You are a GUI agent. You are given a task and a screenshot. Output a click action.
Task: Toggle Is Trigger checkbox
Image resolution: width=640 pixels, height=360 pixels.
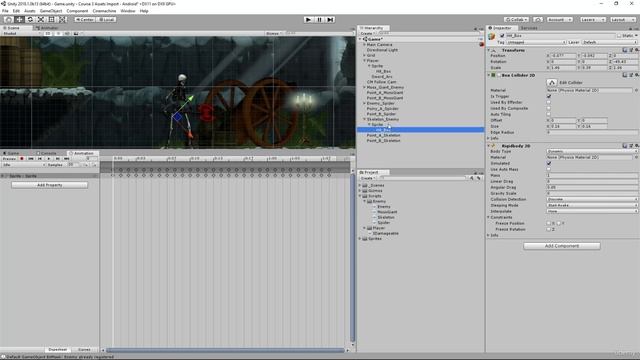[549, 96]
